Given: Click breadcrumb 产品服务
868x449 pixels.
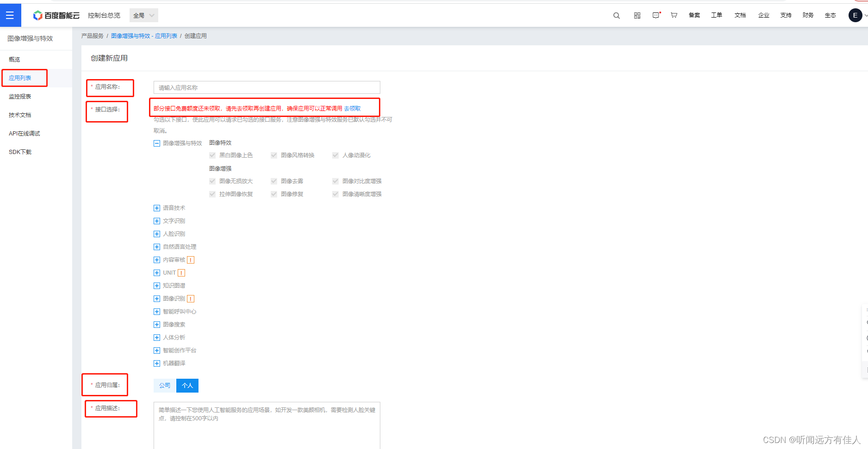Looking at the screenshot, I should 93,36.
